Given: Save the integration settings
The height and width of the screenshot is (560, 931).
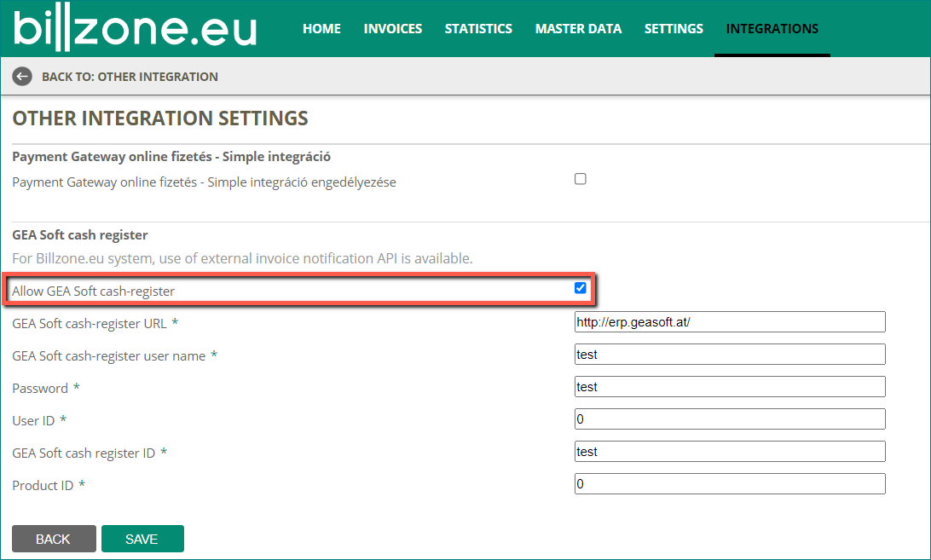Looking at the screenshot, I should click(x=142, y=539).
